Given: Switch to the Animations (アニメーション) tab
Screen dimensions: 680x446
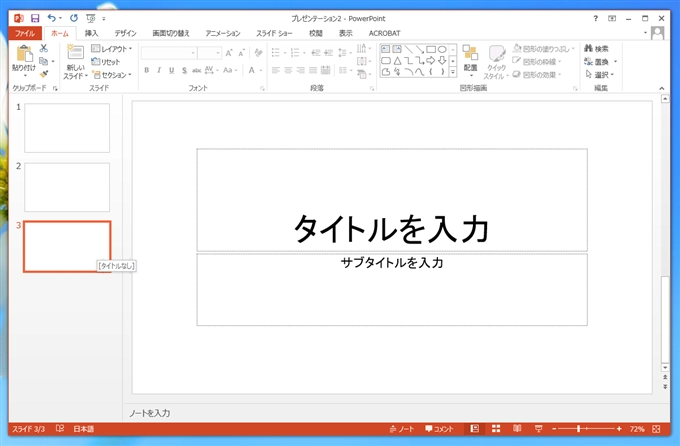Looking at the screenshot, I should point(223,33).
